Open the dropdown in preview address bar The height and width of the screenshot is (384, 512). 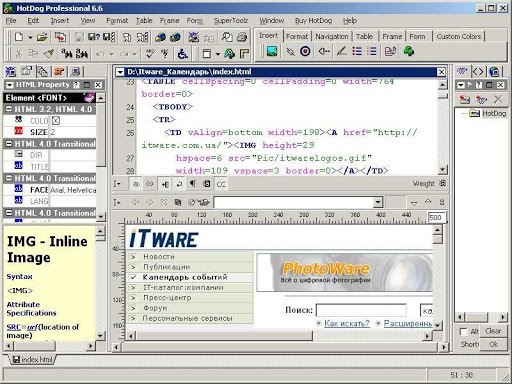click(378, 202)
